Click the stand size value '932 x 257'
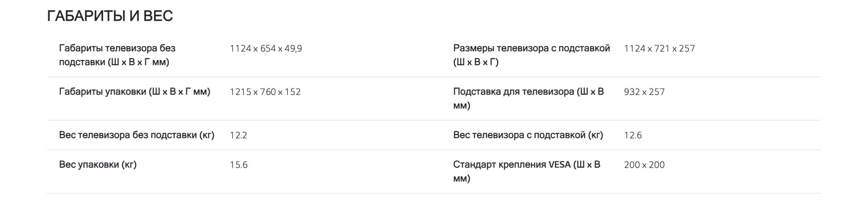This screenshot has height=208, width=868. coord(644,92)
